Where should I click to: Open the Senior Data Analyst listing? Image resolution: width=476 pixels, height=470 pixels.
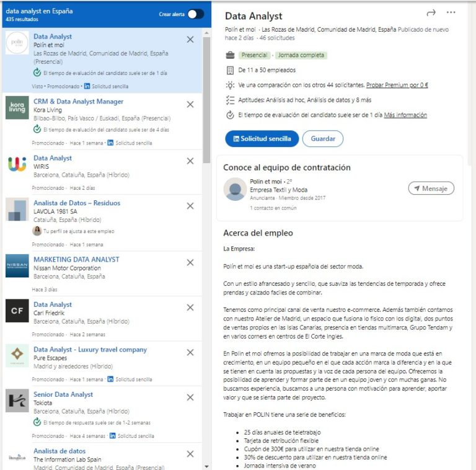click(63, 394)
